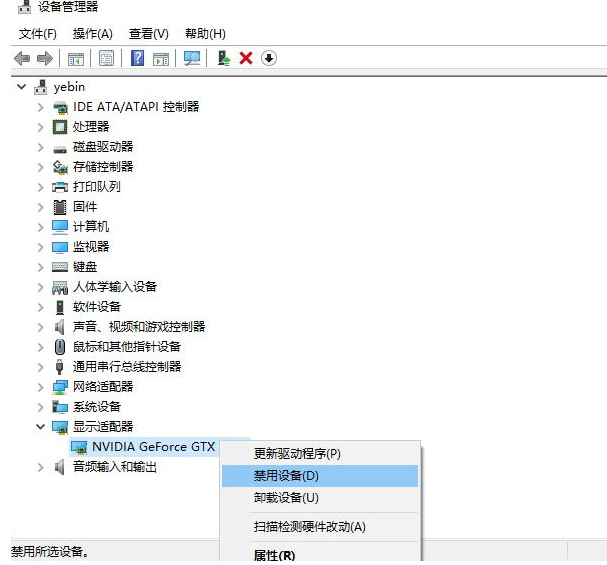607x565 pixels.
Task: Select the 声音、视频和游戏控制器 row label
Action: (139, 327)
